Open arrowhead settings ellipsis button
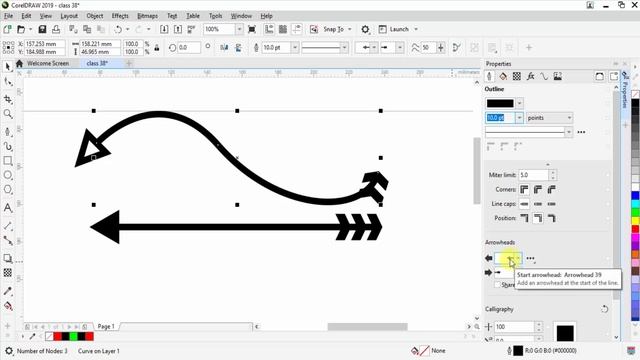The image size is (640, 360). click(x=530, y=258)
